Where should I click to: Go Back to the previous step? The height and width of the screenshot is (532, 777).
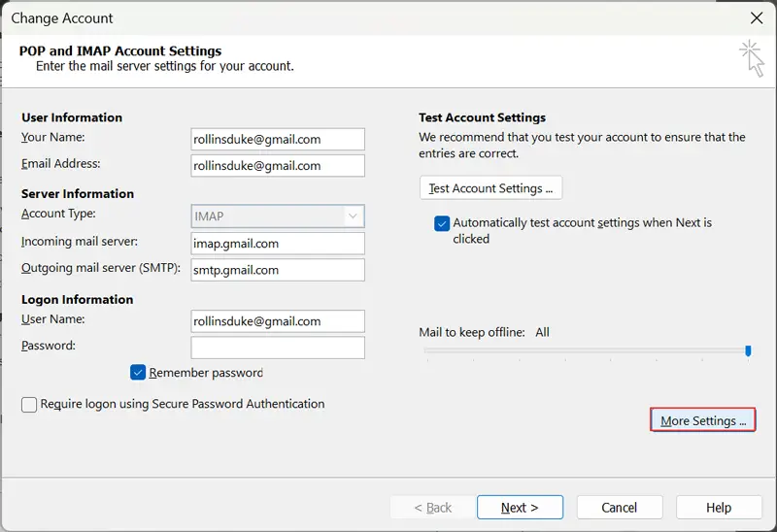click(432, 507)
